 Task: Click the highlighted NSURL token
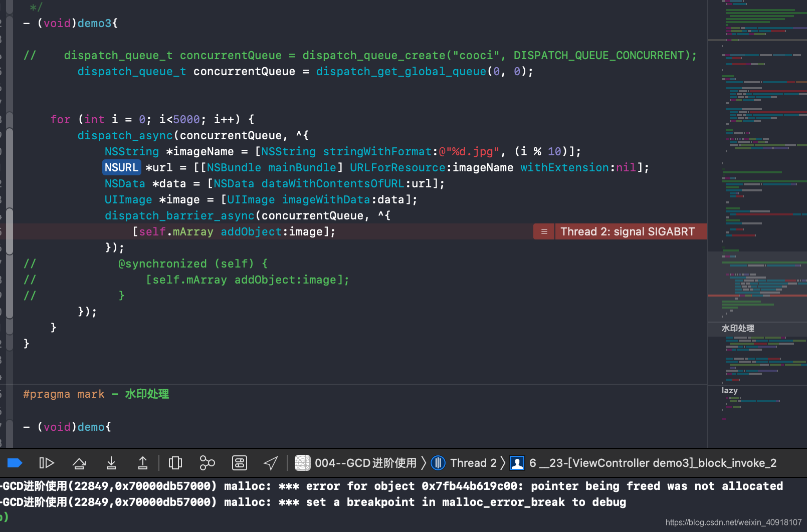pyautogui.click(x=121, y=167)
